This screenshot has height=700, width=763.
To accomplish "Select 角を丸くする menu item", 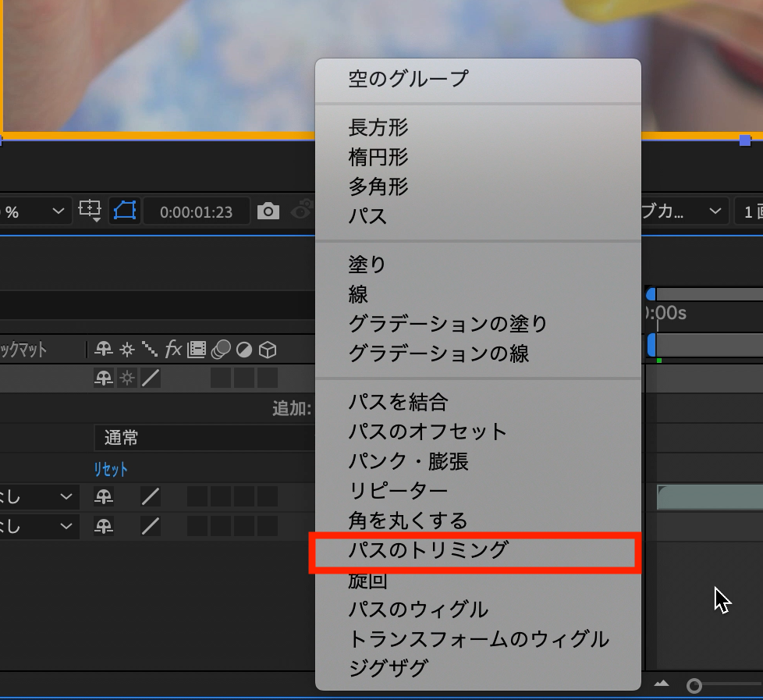I will pos(477,521).
